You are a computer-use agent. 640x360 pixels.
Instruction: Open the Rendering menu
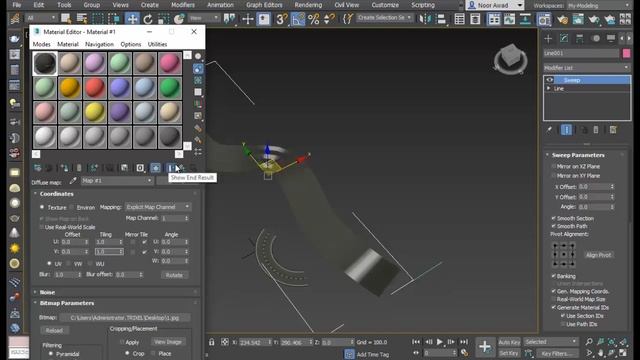(x=308, y=5)
